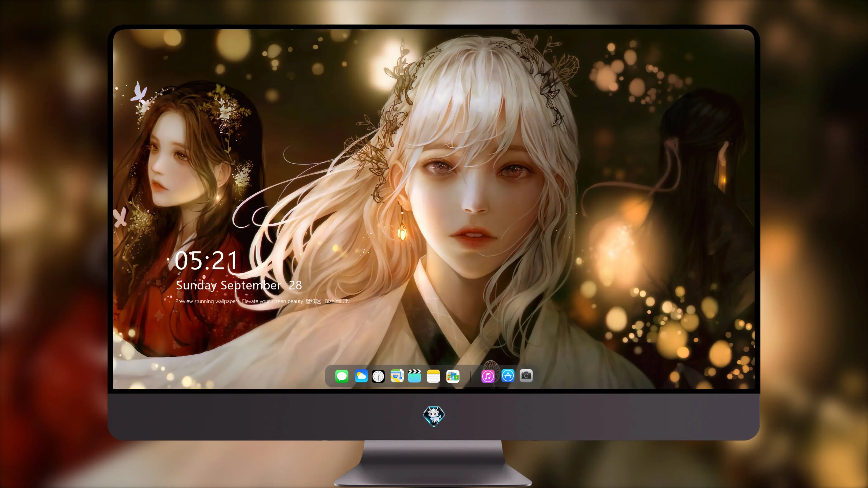Screen dimensions: 868x488
Task: Open the green Messages app in the dock
Action: click(342, 376)
